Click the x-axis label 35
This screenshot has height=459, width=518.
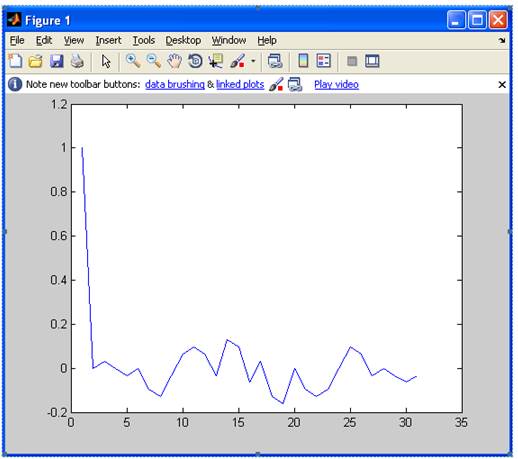click(x=461, y=423)
